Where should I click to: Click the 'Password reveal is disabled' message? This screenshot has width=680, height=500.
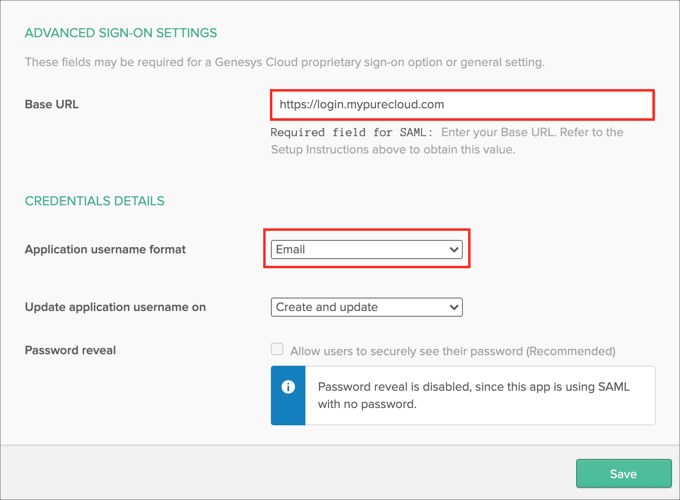click(x=474, y=395)
